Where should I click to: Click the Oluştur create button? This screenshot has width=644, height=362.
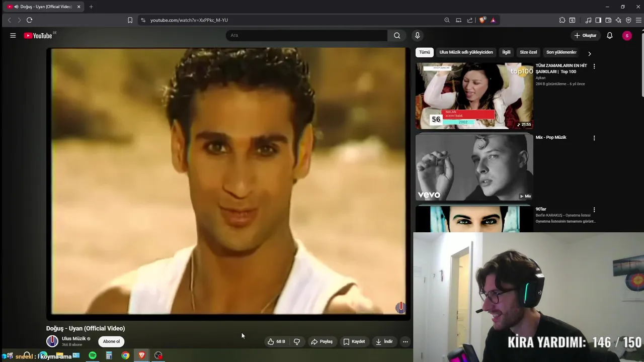[585, 36]
